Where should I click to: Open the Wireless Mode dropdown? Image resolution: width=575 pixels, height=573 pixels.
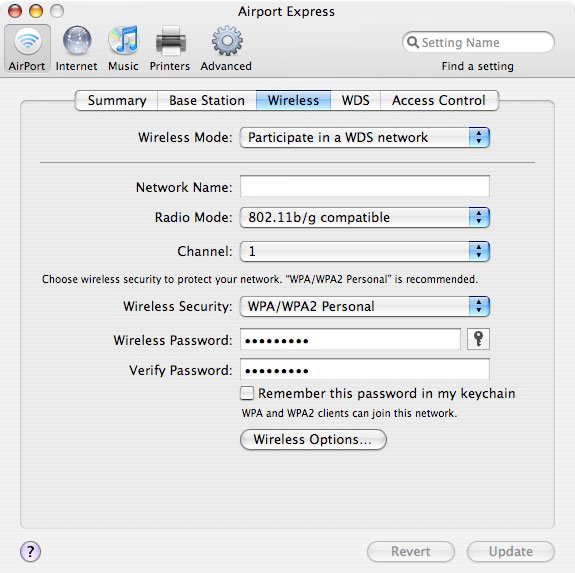click(x=365, y=137)
